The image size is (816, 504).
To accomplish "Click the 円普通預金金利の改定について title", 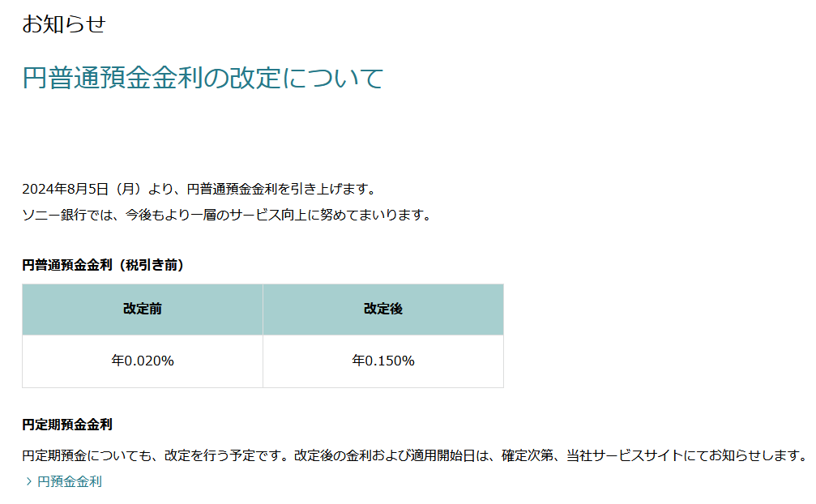I will coord(203,79).
